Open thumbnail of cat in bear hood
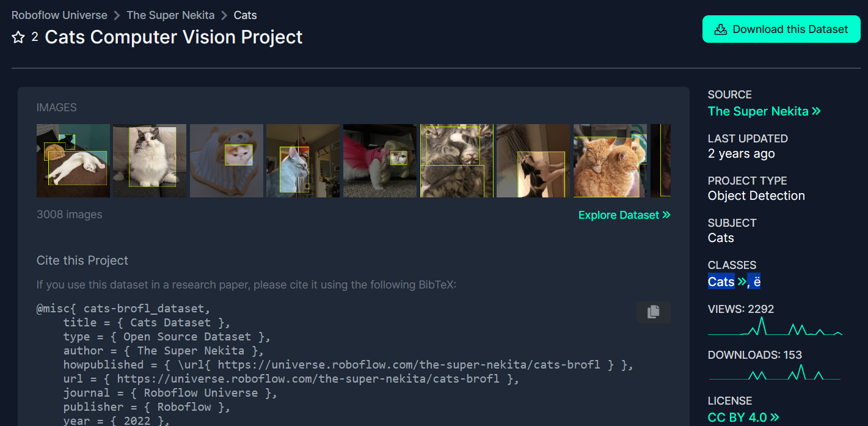This screenshot has width=868, height=426. (x=227, y=161)
